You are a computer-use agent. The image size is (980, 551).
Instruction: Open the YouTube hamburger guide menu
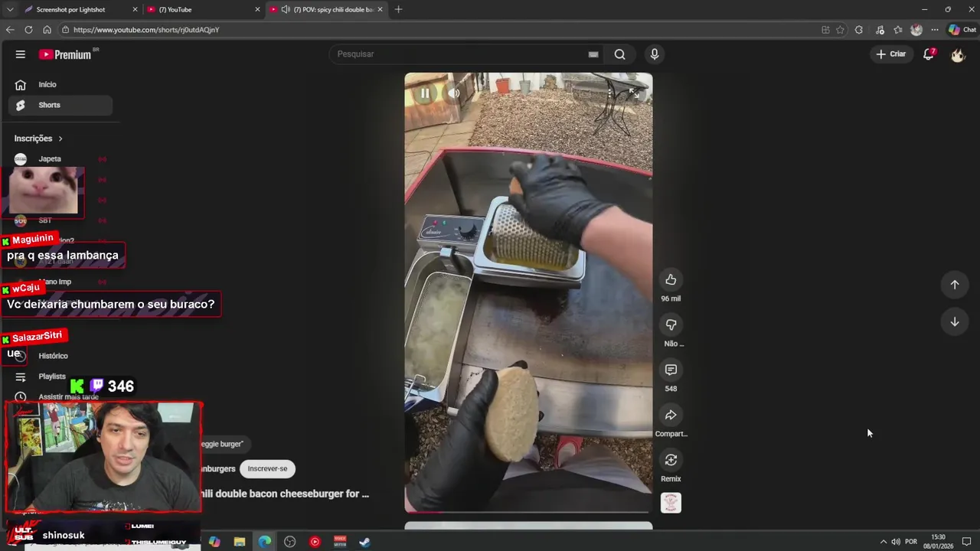click(21, 54)
